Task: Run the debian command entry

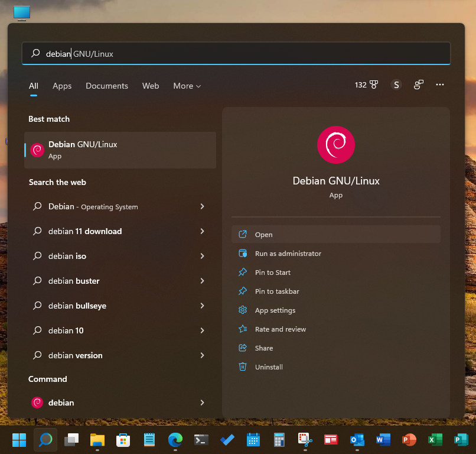Action: (120, 403)
